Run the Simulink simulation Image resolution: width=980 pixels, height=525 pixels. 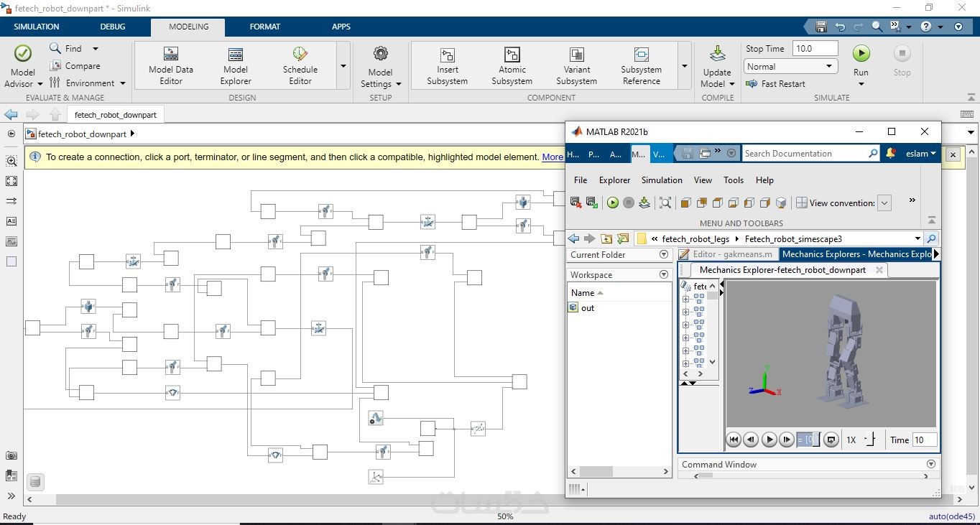click(861, 54)
